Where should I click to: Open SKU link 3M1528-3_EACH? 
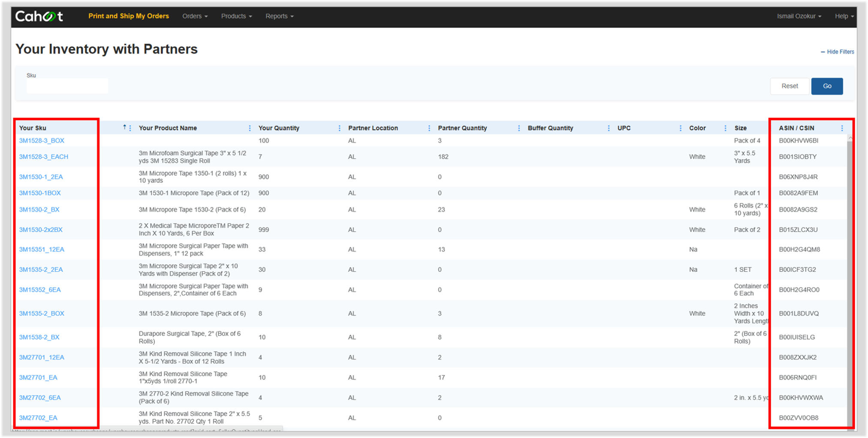44,157
